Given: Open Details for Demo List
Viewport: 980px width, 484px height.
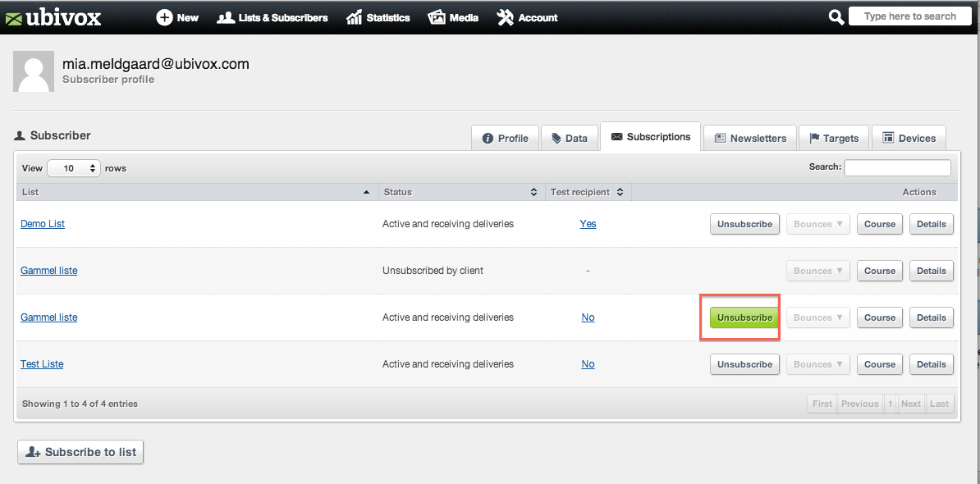Looking at the screenshot, I should click(x=932, y=224).
